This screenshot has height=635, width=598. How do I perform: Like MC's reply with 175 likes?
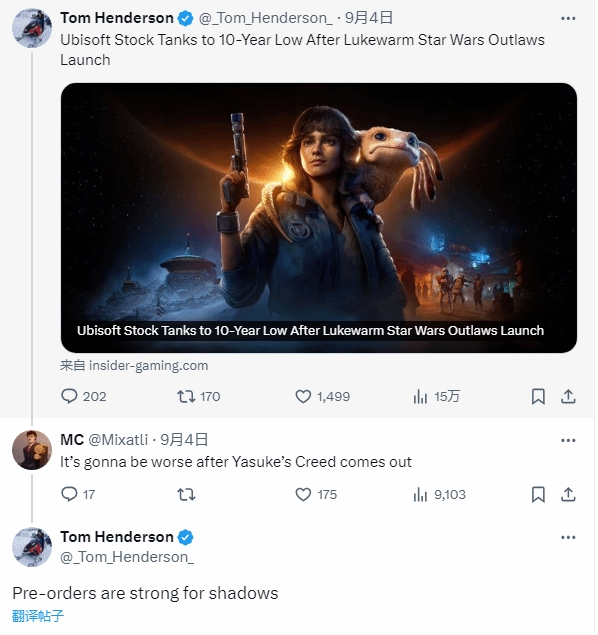(x=316, y=494)
